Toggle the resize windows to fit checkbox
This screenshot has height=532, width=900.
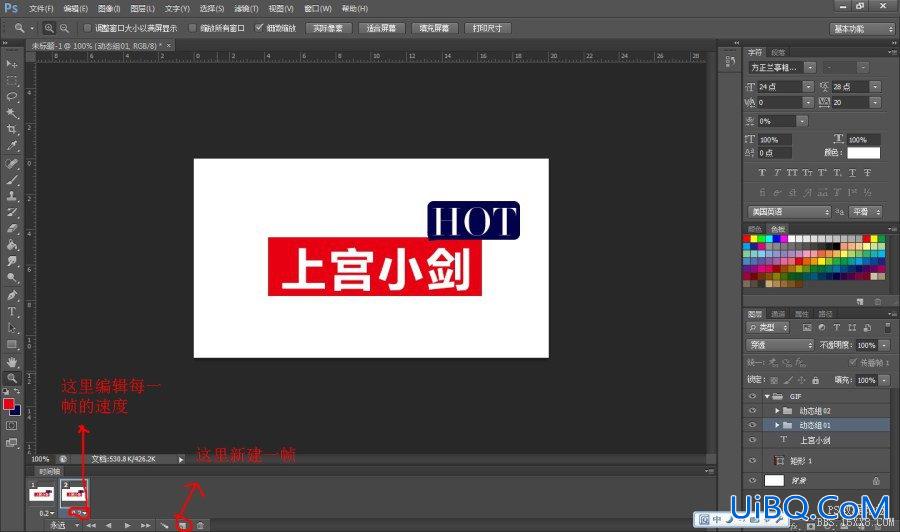87,28
